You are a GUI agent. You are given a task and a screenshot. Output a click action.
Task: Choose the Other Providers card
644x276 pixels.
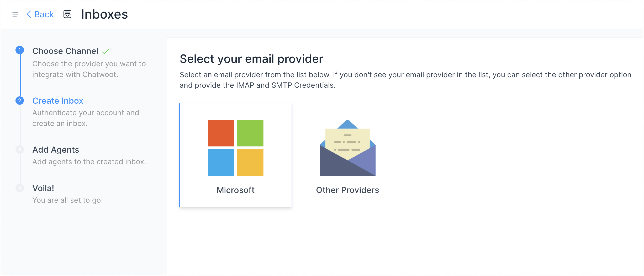[x=348, y=155]
